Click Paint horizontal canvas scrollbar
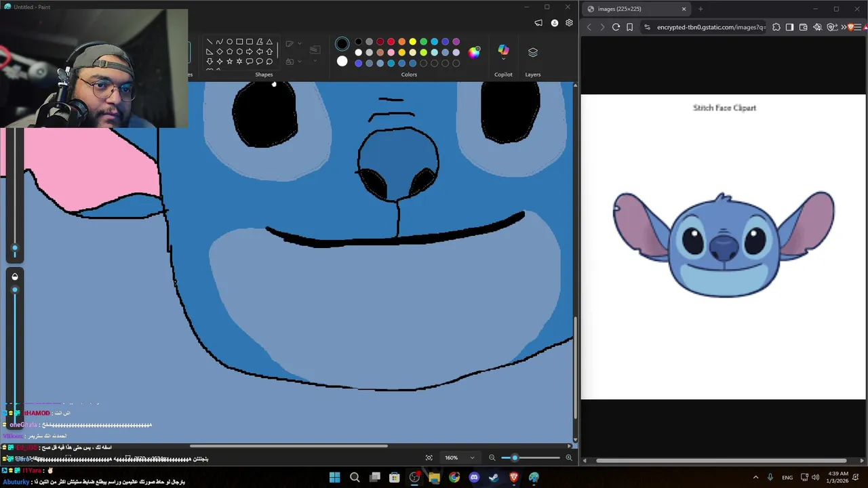The height and width of the screenshot is (488, 868). 289,446
